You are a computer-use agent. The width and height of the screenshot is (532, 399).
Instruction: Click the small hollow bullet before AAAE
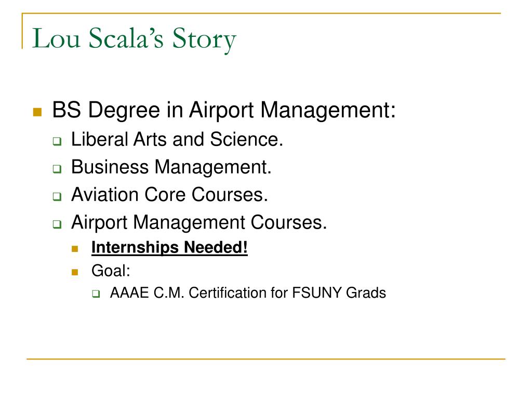pyautogui.click(x=96, y=294)
